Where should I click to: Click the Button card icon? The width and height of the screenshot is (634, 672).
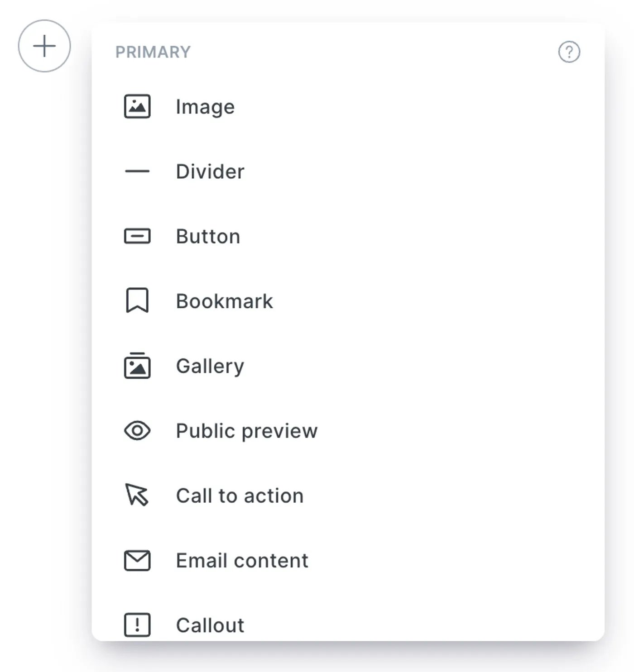point(137,236)
